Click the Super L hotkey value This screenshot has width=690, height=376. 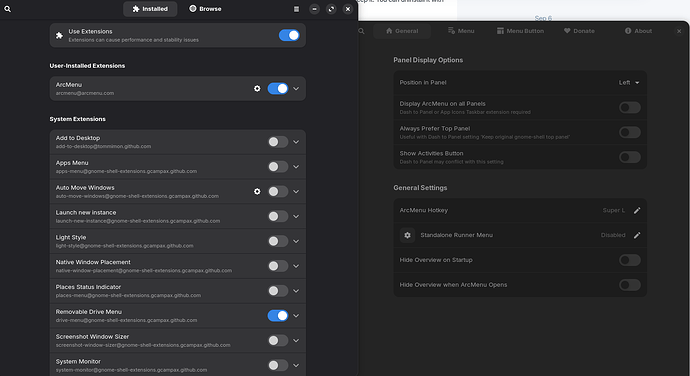(613, 210)
